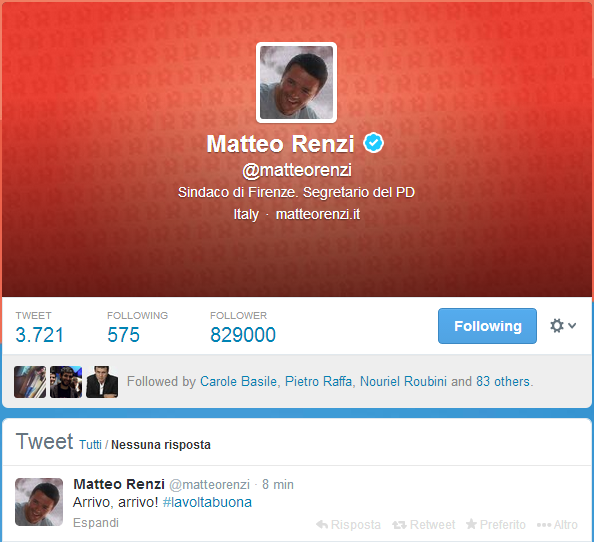Switch to Tutti tweets filter

click(x=90, y=445)
